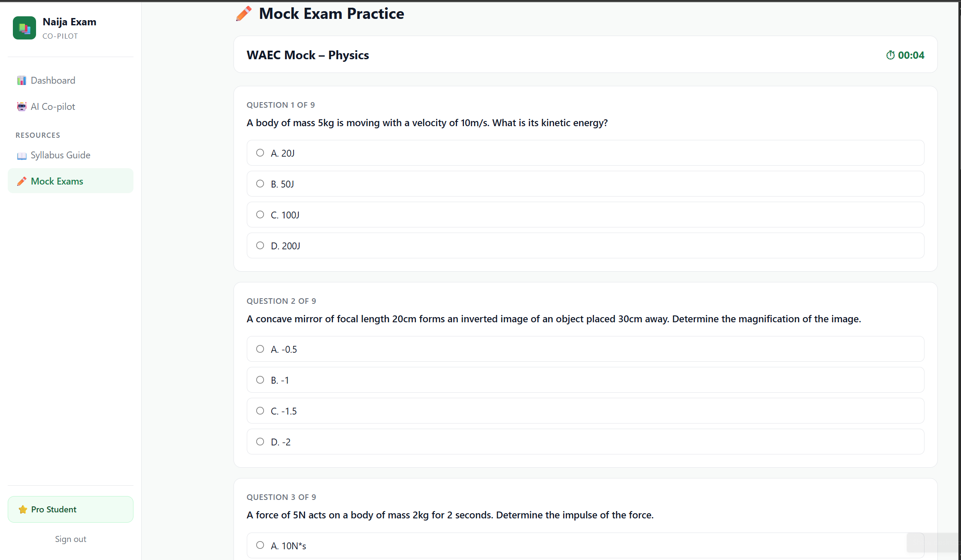Click the Naija Exam logo icon
The width and height of the screenshot is (961, 560).
pos(24,28)
